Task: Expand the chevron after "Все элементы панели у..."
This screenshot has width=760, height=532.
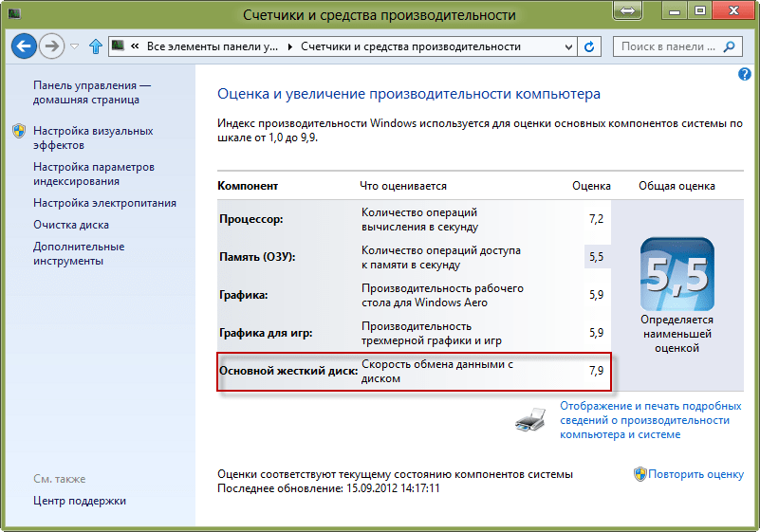Action: [291, 46]
